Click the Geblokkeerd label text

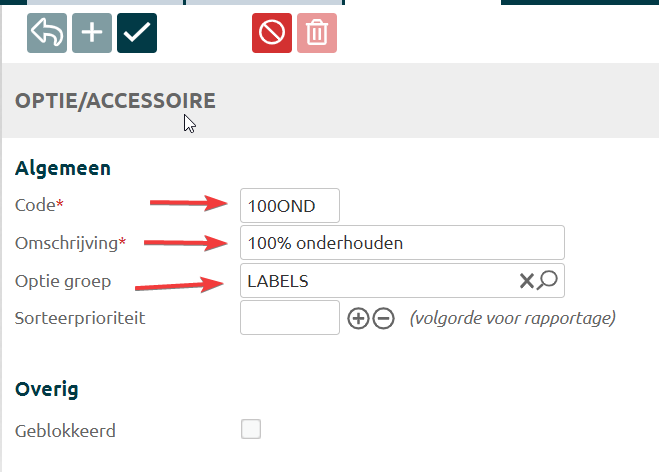pos(66,432)
